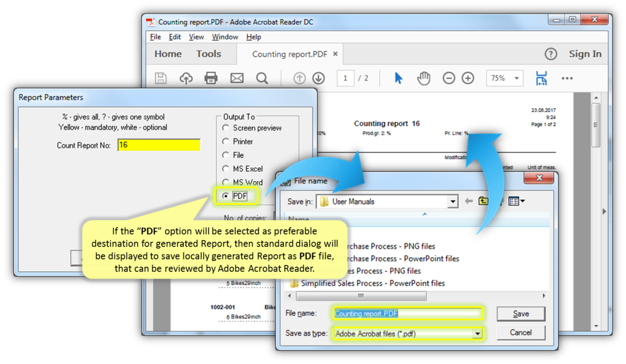626x364 pixels.
Task: Click the Acrobat scrollbar down arrow
Action: tap(596, 327)
